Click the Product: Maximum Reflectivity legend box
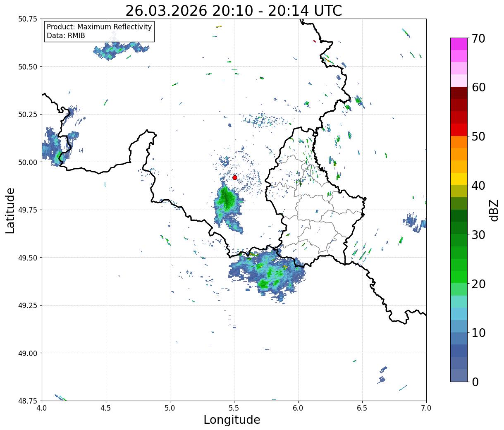504x430 pixels. click(x=99, y=31)
